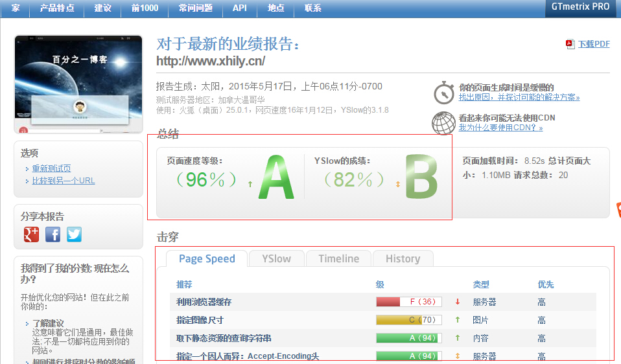The width and height of the screenshot is (621, 364).
Task: Open the API menu item
Action: [x=240, y=8]
